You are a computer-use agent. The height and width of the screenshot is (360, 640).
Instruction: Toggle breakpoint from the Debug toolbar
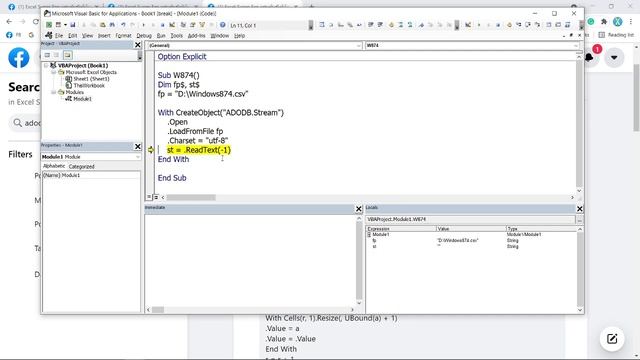(509, 25)
